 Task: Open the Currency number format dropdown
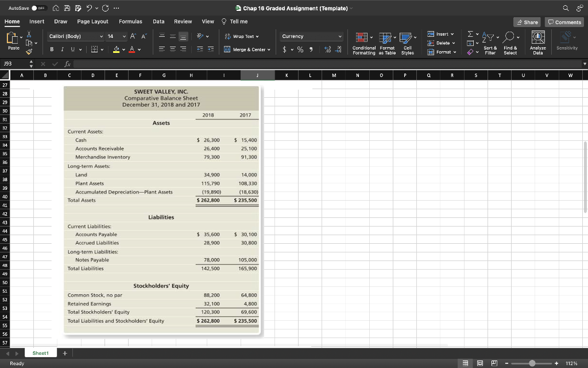pyautogui.click(x=311, y=36)
